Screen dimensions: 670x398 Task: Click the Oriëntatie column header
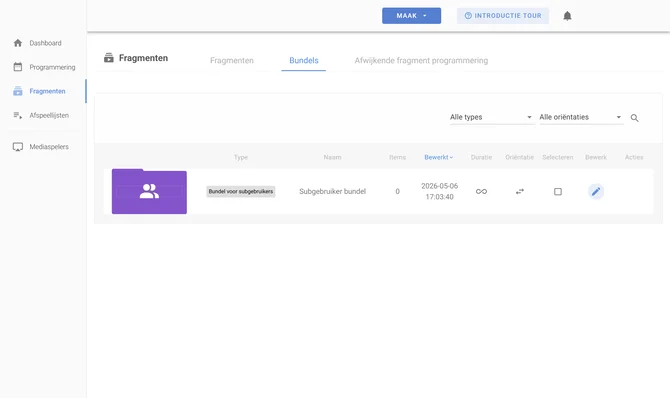(520, 157)
